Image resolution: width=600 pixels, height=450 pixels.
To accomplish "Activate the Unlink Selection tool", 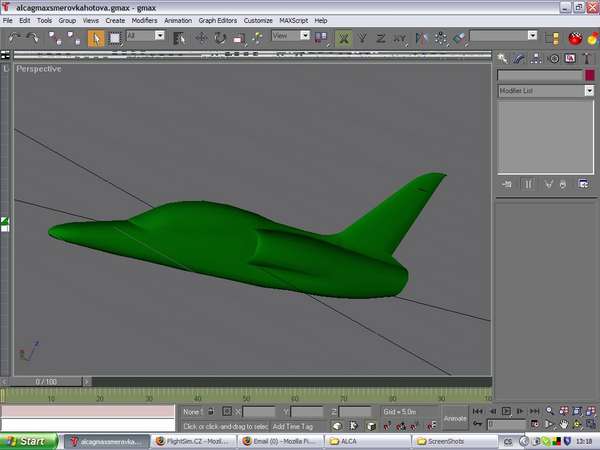I will point(73,38).
